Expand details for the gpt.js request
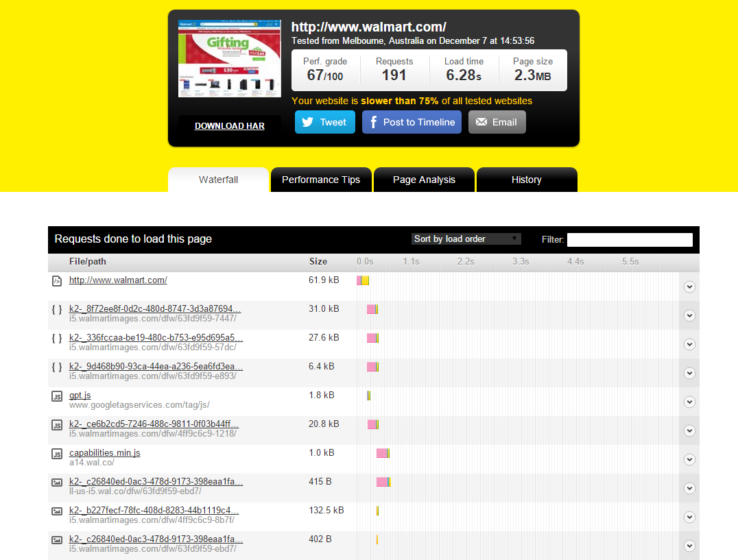The image size is (738, 560). click(x=689, y=402)
